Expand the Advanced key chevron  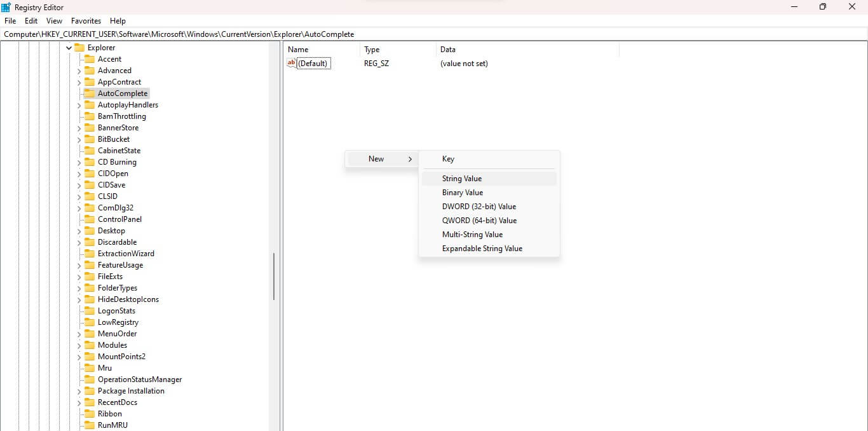79,71
